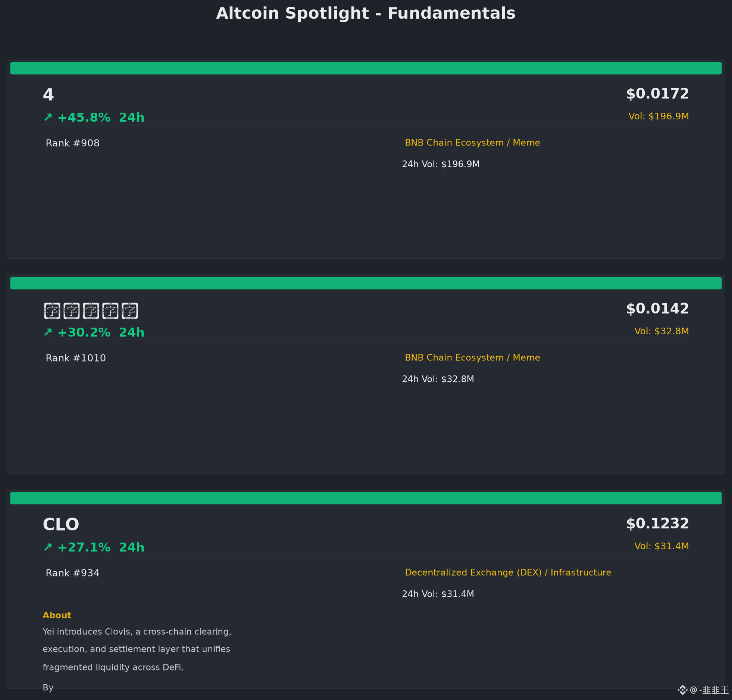Click the Altcoin Spotlight - Fundamentals title
732x700 pixels.
[x=366, y=13]
